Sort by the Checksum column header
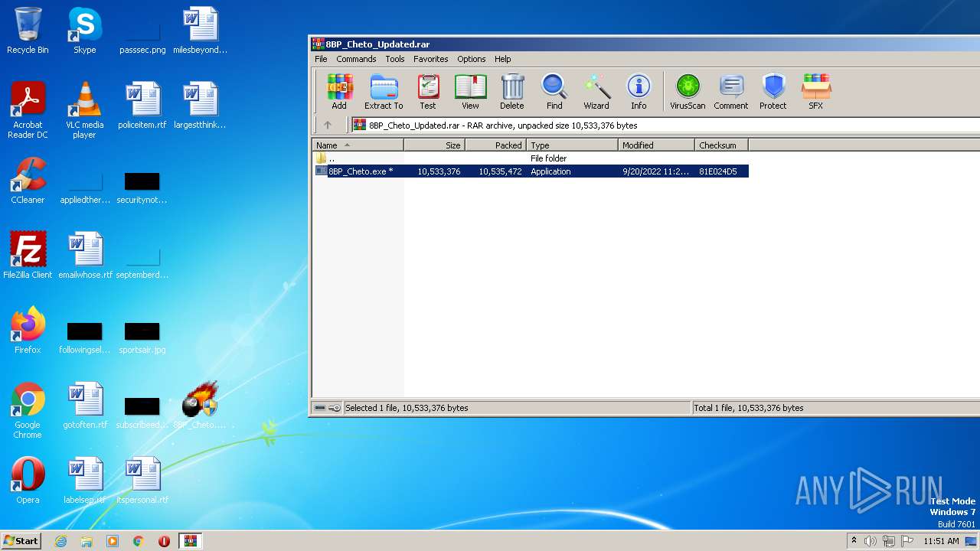Screen dimensions: 980x551 [x=721, y=145]
